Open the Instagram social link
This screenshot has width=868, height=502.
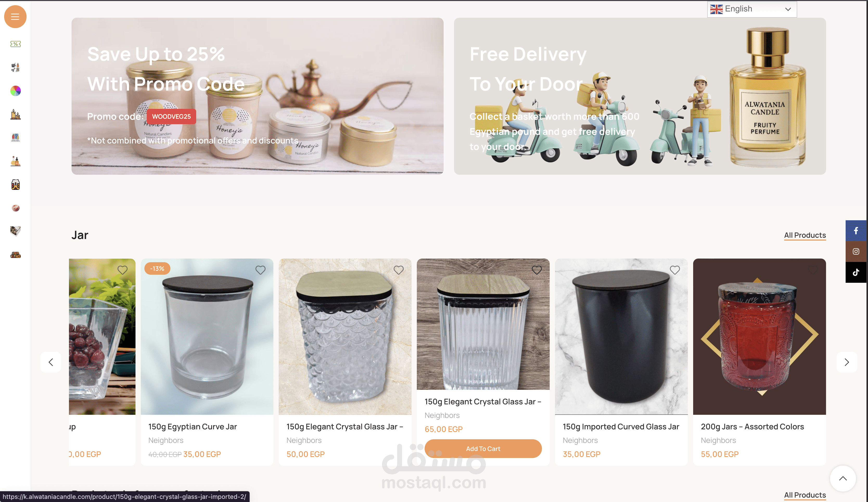(856, 251)
